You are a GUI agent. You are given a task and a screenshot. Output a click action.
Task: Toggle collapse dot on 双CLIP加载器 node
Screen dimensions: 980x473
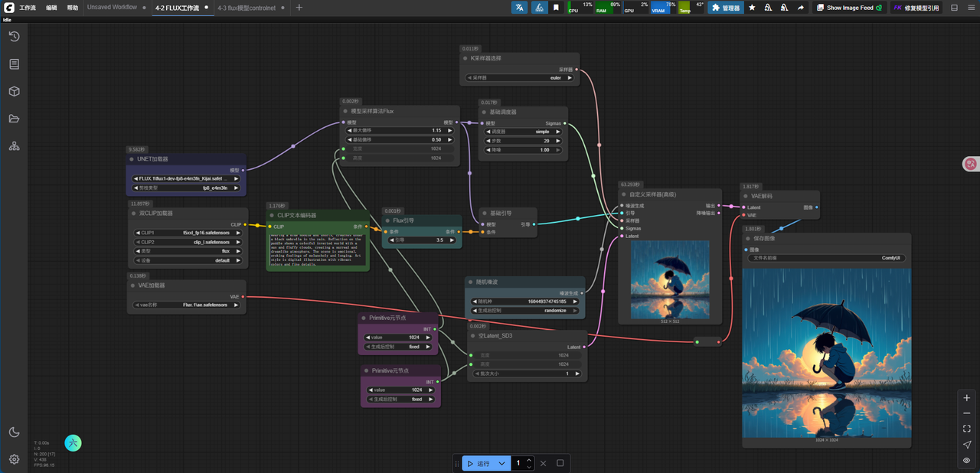pyautogui.click(x=132, y=214)
